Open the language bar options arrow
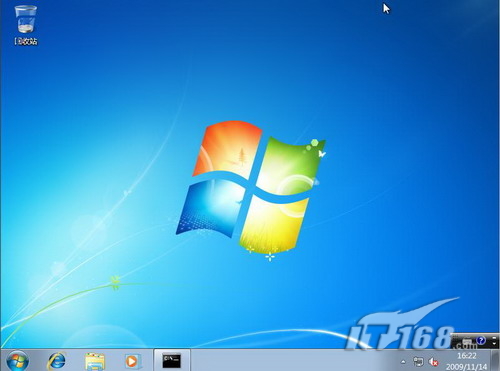Screen dimensions: 500x371 (x=494, y=343)
